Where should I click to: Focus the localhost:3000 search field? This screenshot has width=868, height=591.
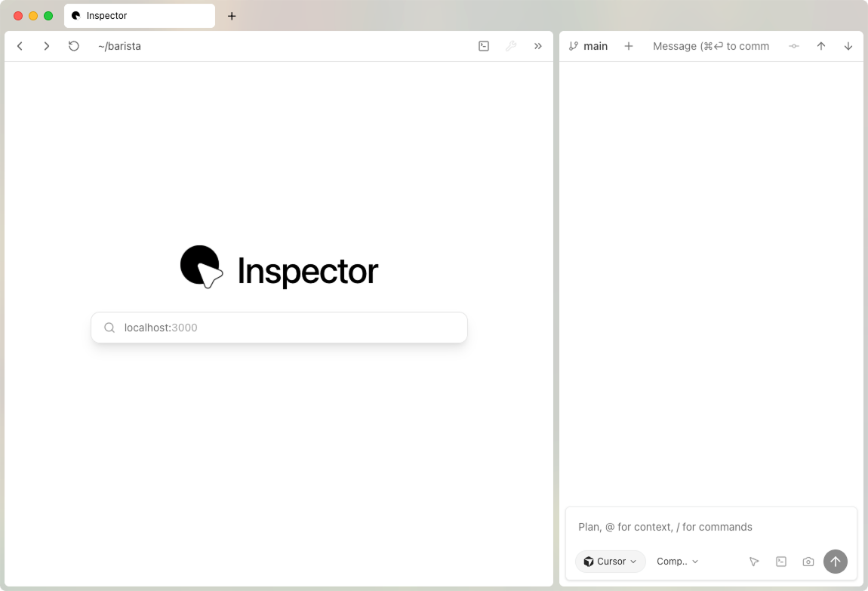tap(279, 327)
